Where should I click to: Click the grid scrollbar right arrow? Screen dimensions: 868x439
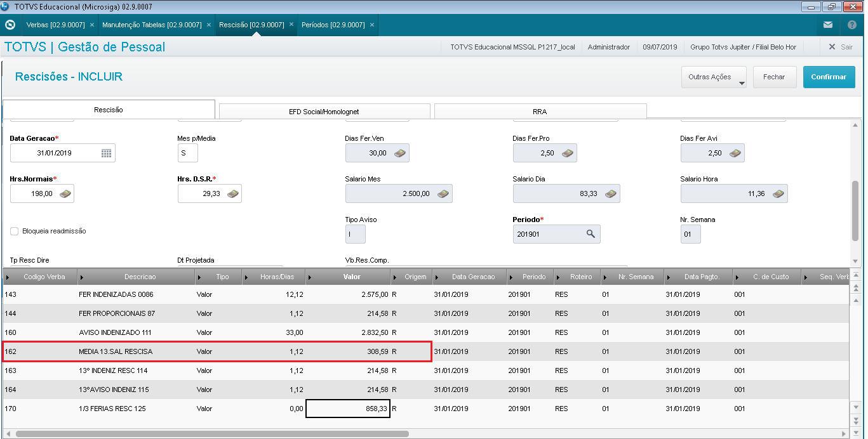tap(845, 434)
